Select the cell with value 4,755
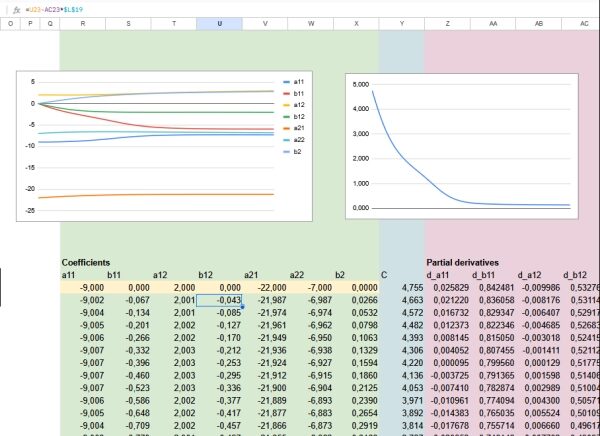600x436 pixels. 402,287
